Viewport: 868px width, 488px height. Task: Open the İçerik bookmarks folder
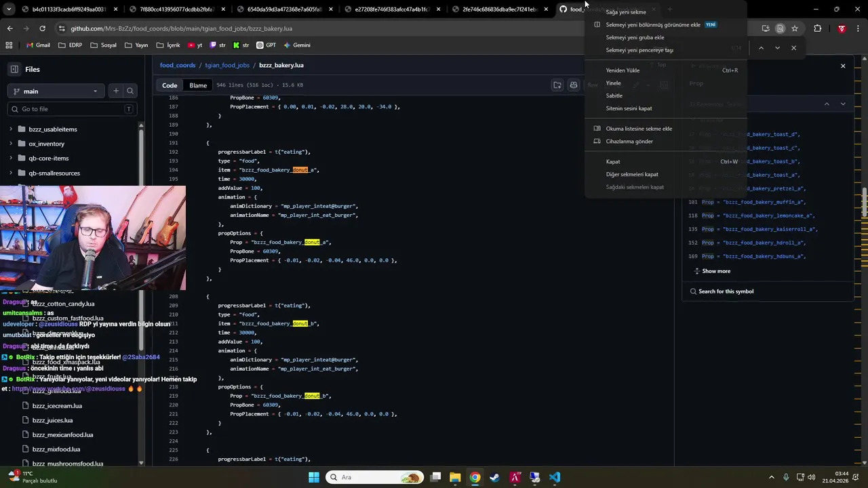[168, 45]
